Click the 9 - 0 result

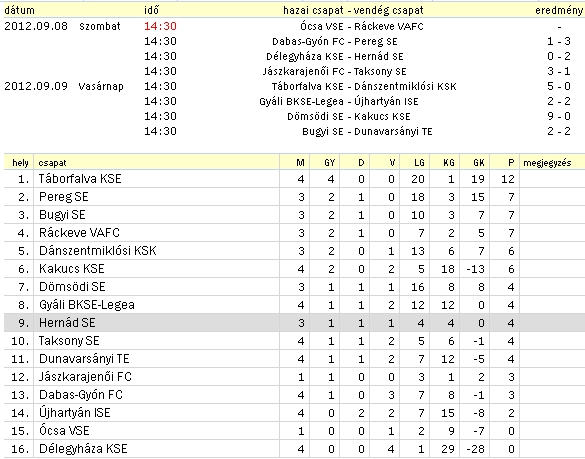click(559, 116)
